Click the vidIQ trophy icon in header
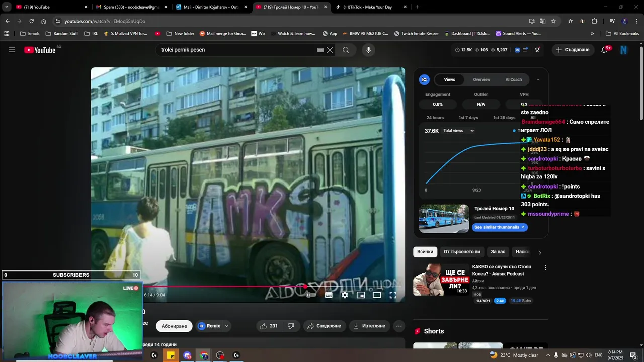This screenshot has height=362, width=644. click(537, 50)
